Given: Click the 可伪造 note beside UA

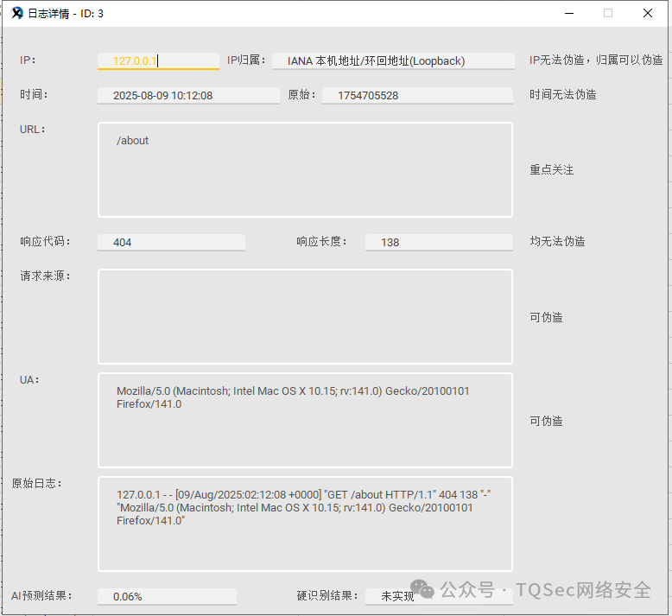Looking at the screenshot, I should [x=546, y=421].
